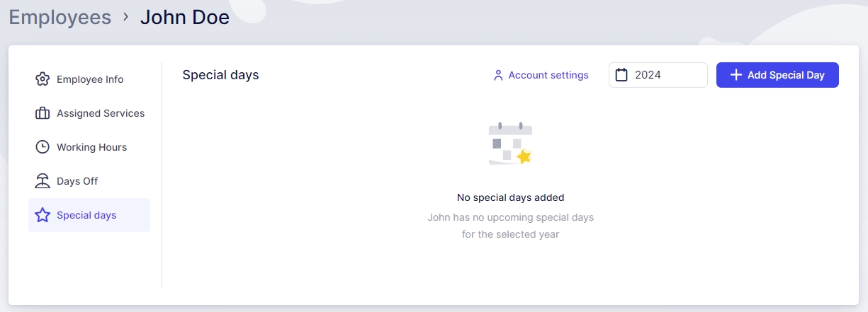The width and height of the screenshot is (868, 312).
Task: Click the John Doe breadcrumb title
Action: (185, 17)
